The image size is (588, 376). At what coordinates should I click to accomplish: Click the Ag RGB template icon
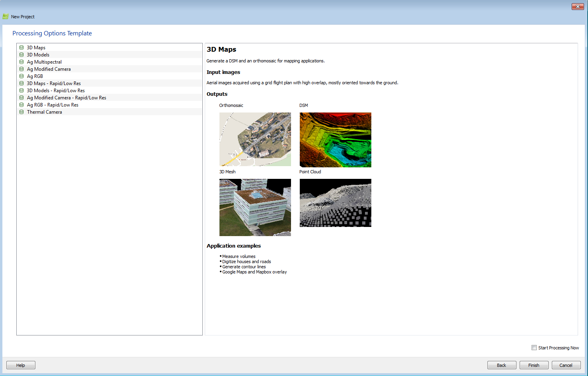point(21,76)
